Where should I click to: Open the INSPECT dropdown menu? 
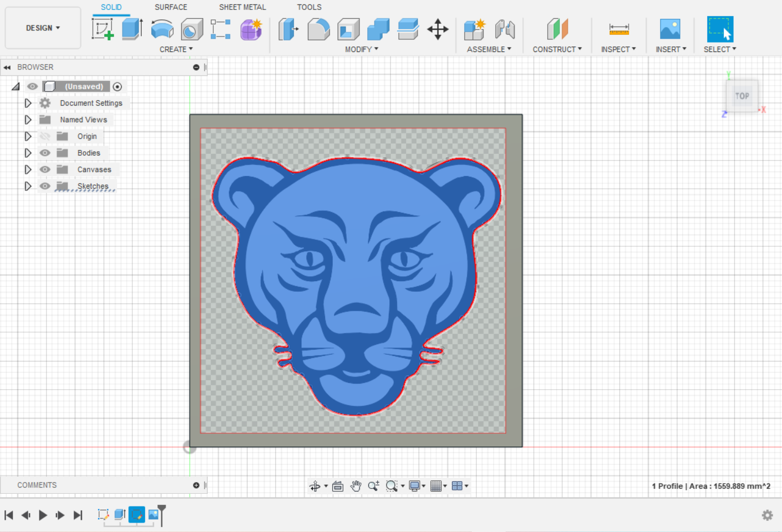coord(619,49)
